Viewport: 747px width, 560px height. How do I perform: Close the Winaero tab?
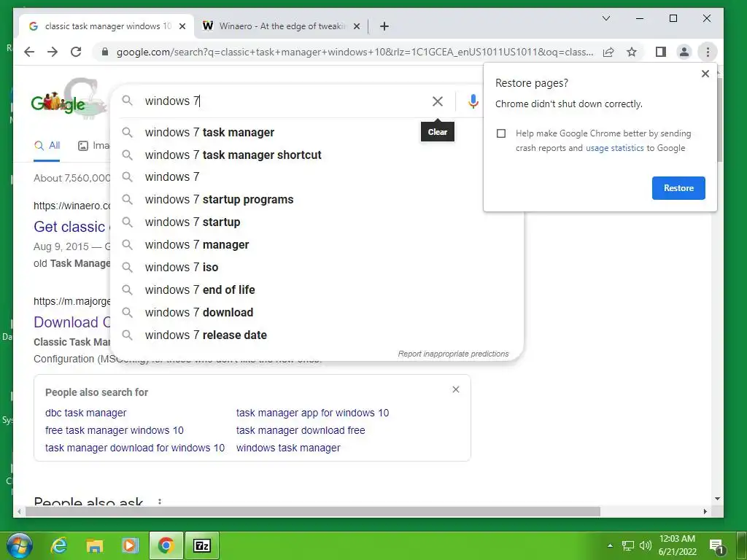(356, 26)
